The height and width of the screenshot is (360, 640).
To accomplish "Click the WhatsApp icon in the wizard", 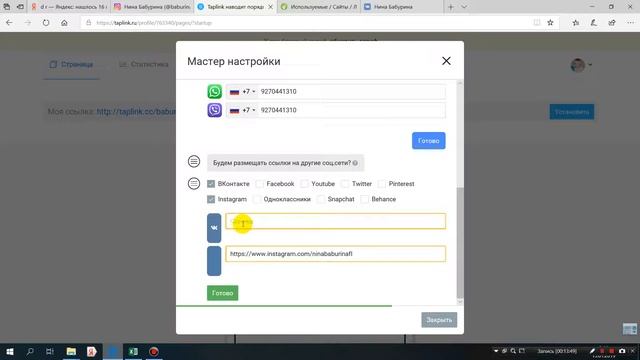I will point(214,91).
